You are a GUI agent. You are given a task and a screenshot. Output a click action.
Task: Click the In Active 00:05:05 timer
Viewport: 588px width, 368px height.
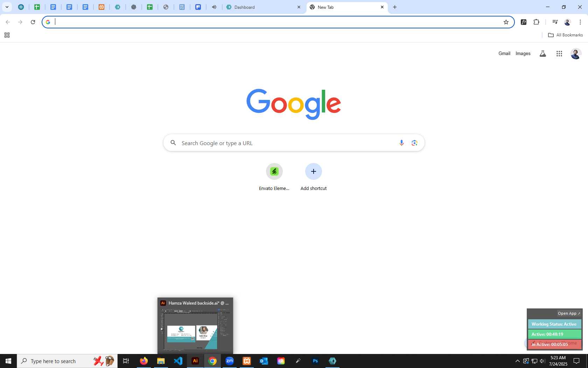point(554,345)
